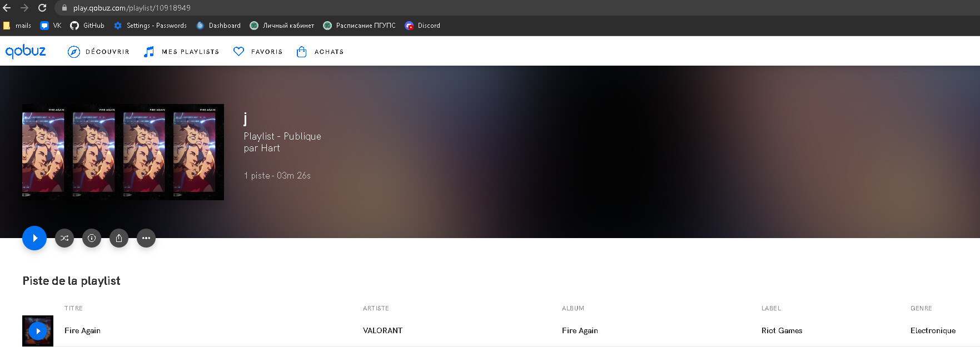Open GitHub bookmark
980x351 pixels.
tap(87, 26)
